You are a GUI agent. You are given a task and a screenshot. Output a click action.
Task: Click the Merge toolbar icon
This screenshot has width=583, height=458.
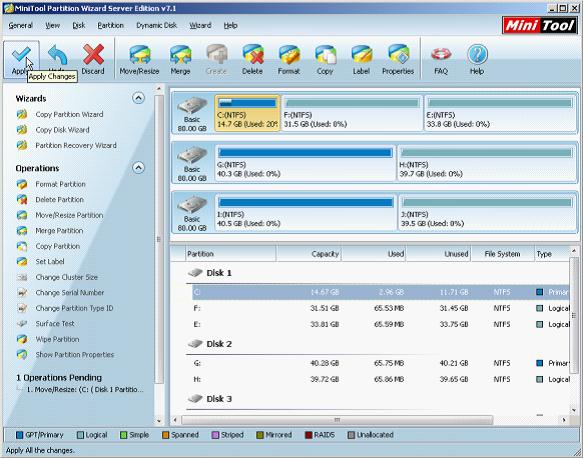(x=180, y=55)
